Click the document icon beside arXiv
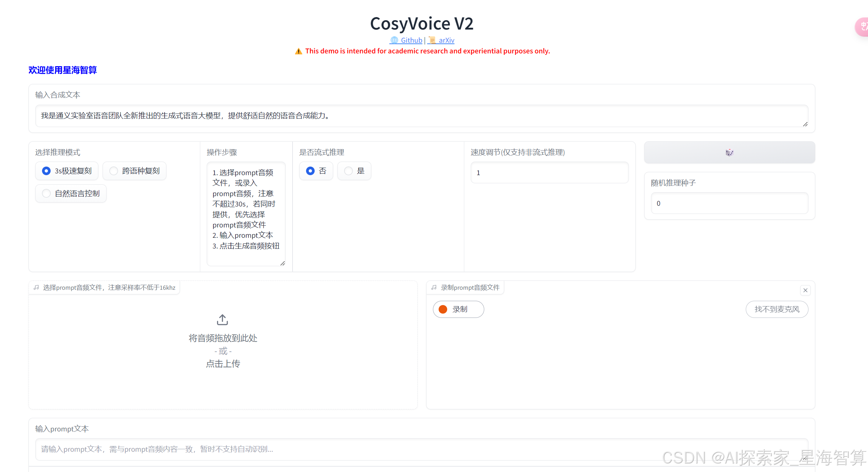The height and width of the screenshot is (472, 868). 432,40
